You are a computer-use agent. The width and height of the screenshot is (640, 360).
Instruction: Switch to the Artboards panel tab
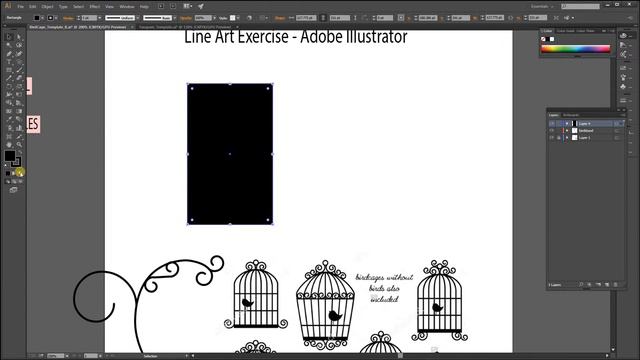click(x=571, y=115)
